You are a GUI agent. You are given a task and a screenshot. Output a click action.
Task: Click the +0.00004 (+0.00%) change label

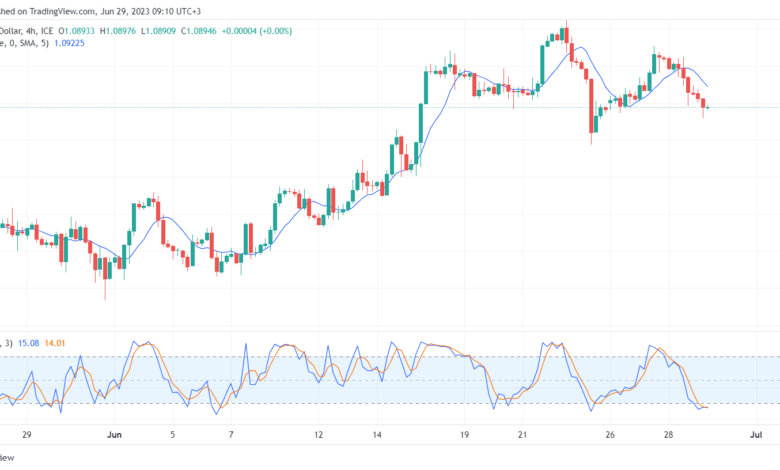pyautogui.click(x=257, y=31)
